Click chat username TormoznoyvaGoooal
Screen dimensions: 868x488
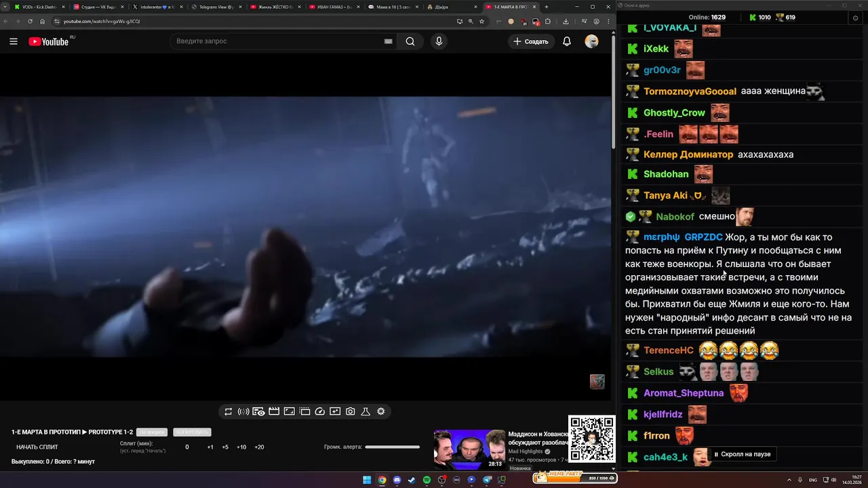(690, 91)
